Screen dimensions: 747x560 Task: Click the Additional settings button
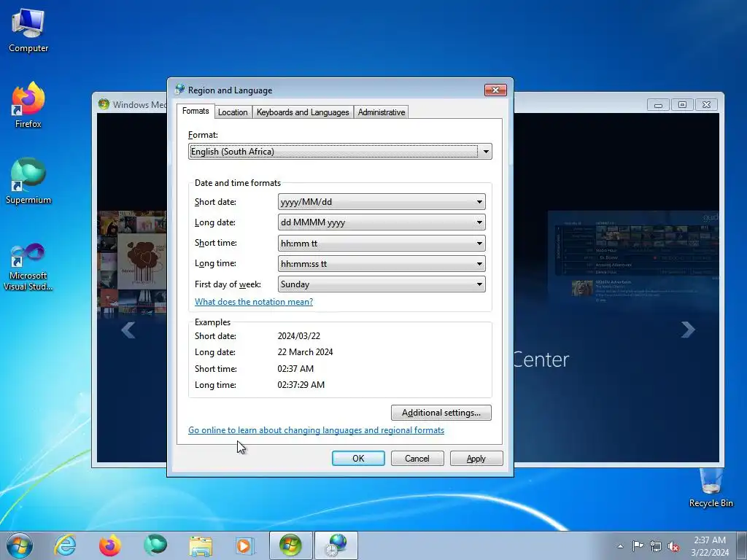(441, 413)
